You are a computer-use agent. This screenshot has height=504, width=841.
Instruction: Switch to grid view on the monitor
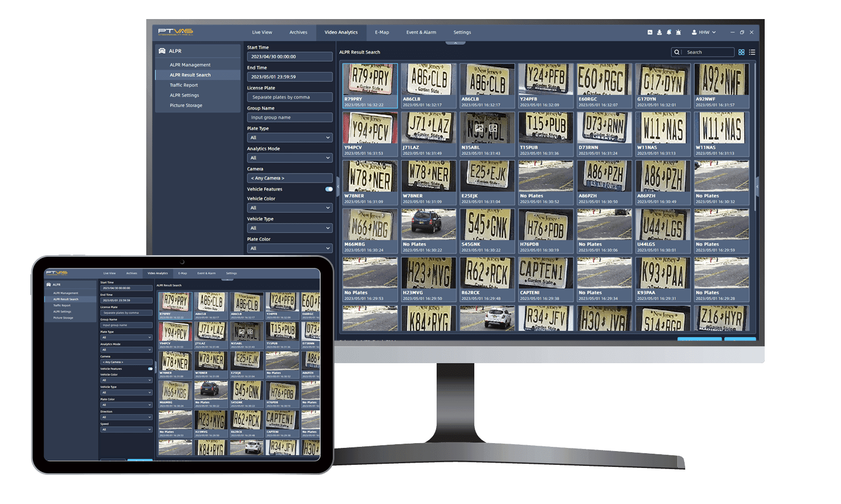click(x=741, y=52)
